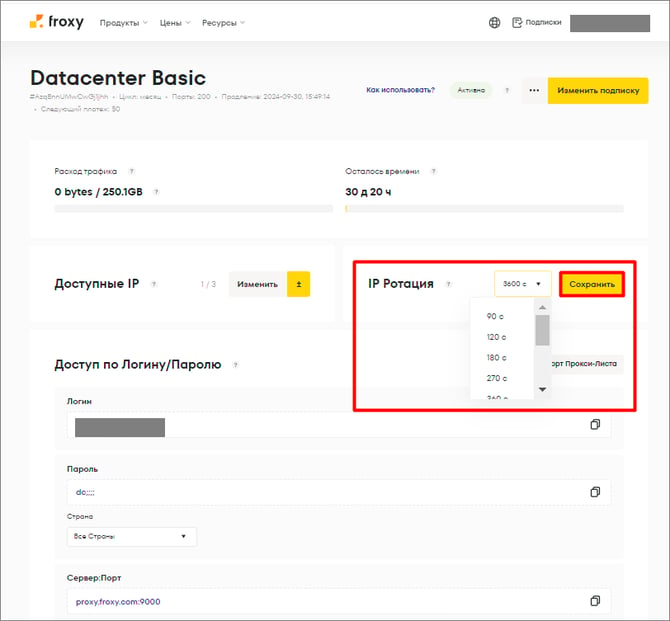Click the proxy.froxy.com:9000 server field

pos(339,601)
